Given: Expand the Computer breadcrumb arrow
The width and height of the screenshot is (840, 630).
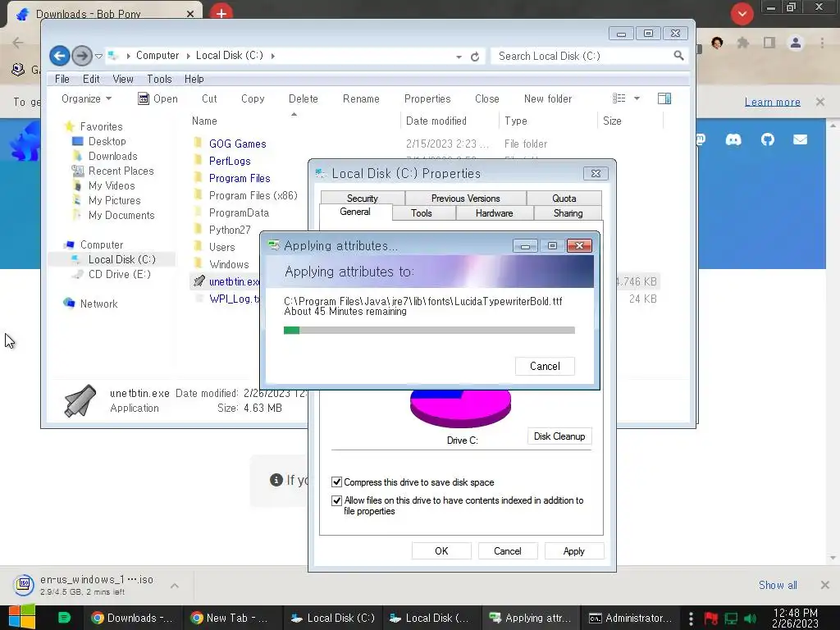Looking at the screenshot, I should tap(188, 56).
